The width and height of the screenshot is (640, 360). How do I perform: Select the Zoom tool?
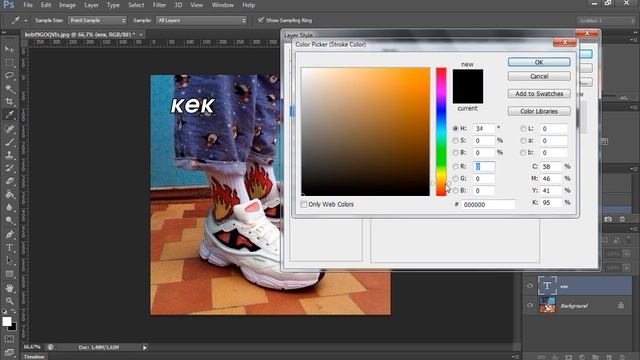pyautogui.click(x=9, y=301)
